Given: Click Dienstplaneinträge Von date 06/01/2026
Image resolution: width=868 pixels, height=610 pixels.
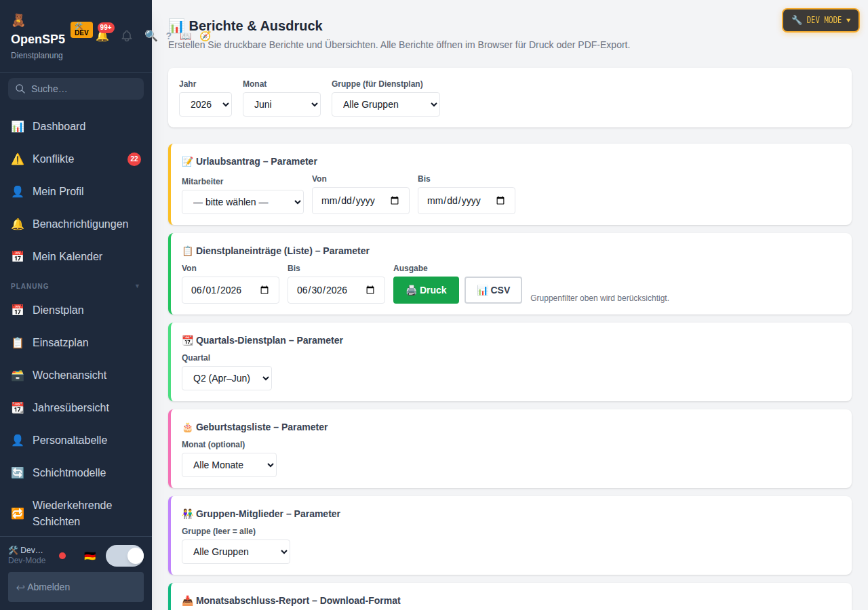Looking at the screenshot, I should 231,290.
